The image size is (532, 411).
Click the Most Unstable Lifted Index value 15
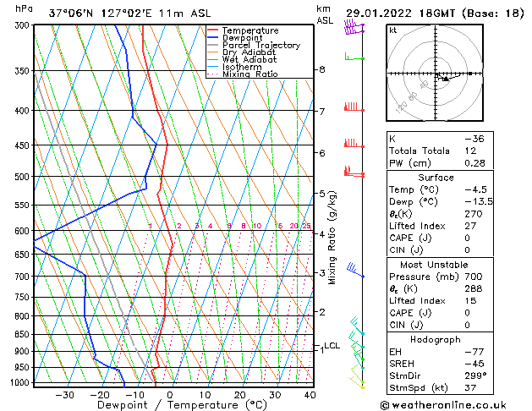pos(470,301)
